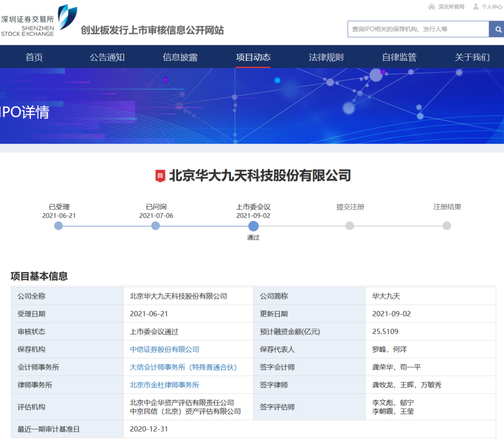Click the red 首 badge icon
504x441 pixels.
160,176
